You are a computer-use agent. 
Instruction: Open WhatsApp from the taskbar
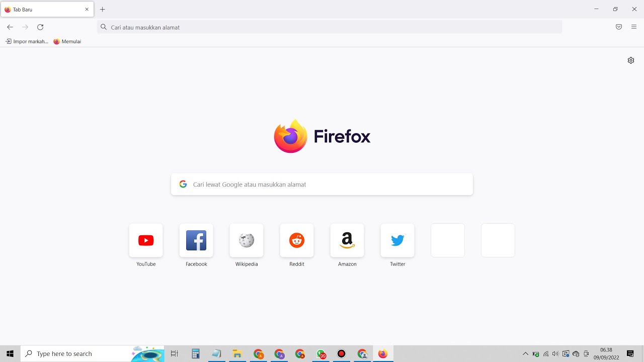(321, 354)
